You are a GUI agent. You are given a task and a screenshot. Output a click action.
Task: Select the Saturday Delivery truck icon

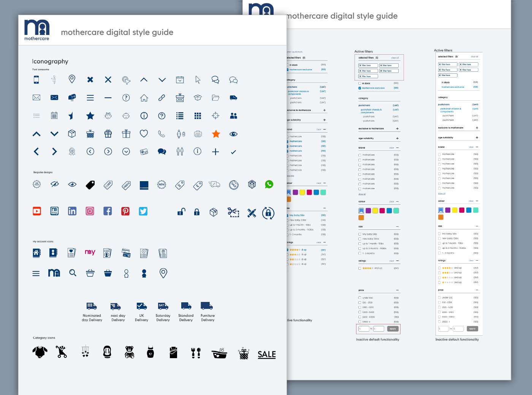(163, 306)
